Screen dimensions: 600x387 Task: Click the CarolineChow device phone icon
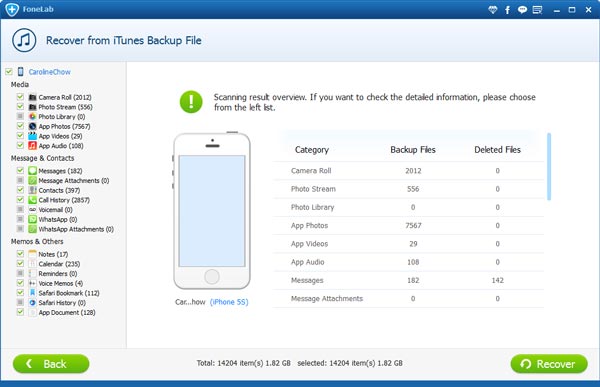(21, 72)
